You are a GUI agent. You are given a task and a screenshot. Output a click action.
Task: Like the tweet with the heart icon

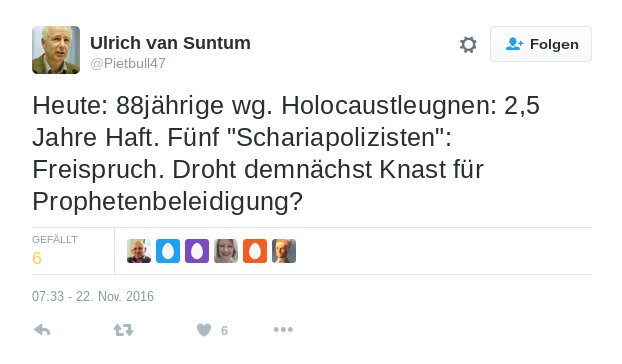[x=204, y=330]
